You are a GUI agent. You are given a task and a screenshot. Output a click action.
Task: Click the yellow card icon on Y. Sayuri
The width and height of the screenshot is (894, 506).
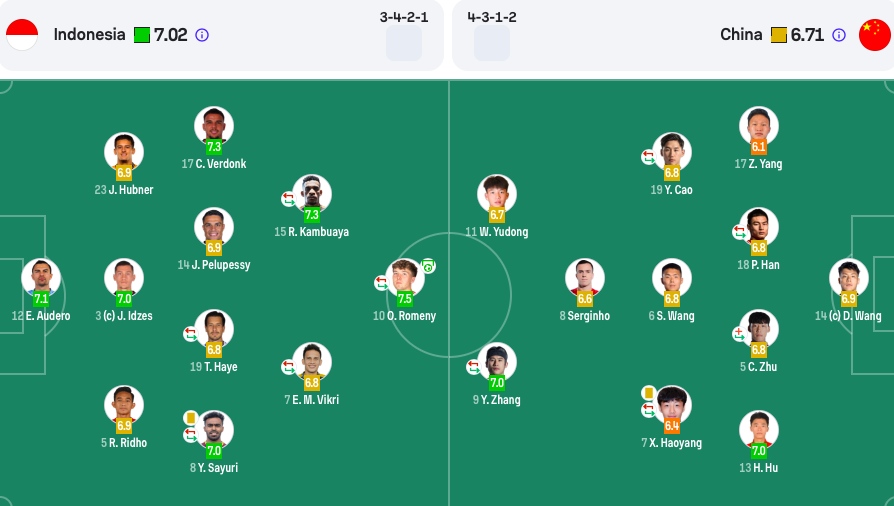pos(191,418)
